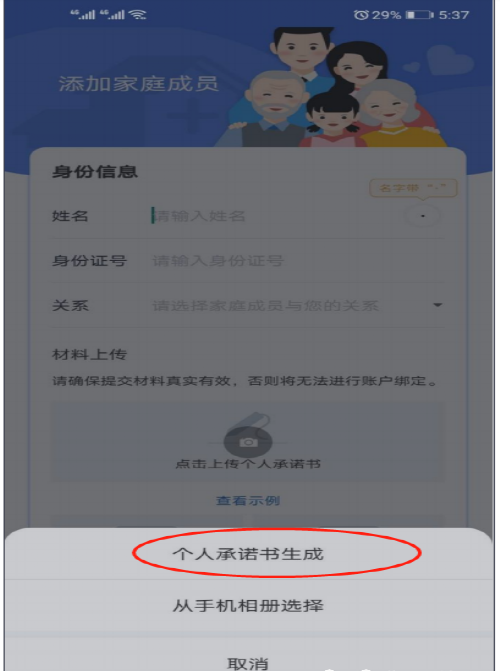501x671 pixels.
Task: Tap the dot character insert button
Action: (x=422, y=216)
